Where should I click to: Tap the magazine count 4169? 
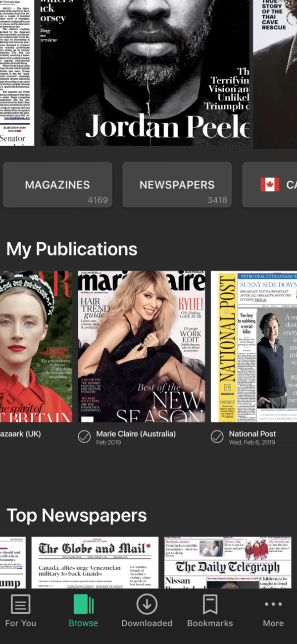(x=98, y=200)
